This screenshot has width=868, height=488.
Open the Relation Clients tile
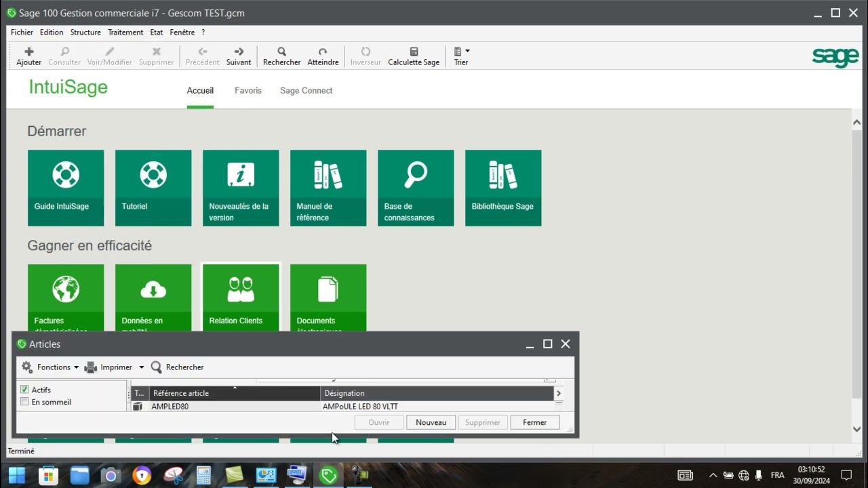tap(241, 298)
